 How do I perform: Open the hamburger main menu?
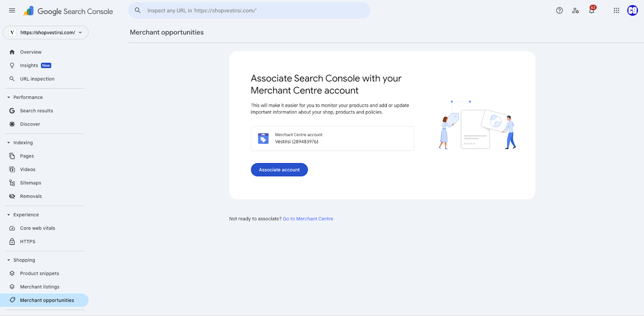coord(12,10)
